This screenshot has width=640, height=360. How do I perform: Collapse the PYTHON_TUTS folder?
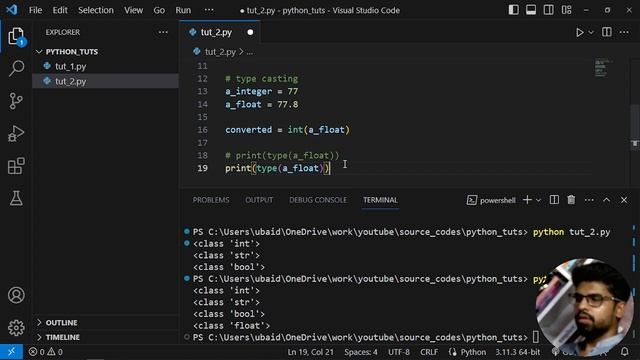pos(71,52)
